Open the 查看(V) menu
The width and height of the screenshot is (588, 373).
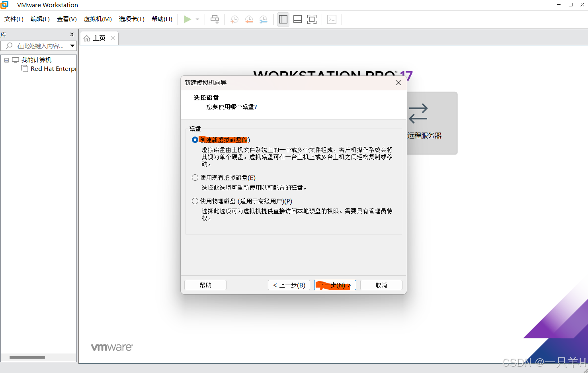coord(66,19)
